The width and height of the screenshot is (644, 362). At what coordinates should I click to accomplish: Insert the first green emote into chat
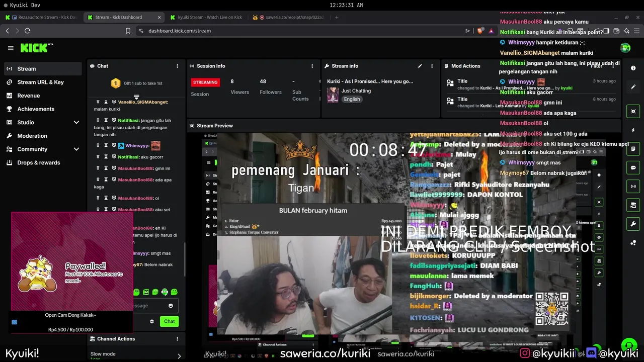tap(136, 292)
